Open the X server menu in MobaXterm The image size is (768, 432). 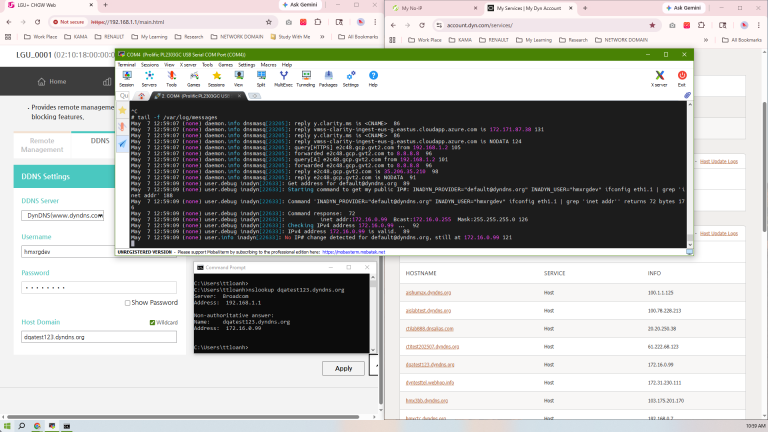click(x=188, y=65)
